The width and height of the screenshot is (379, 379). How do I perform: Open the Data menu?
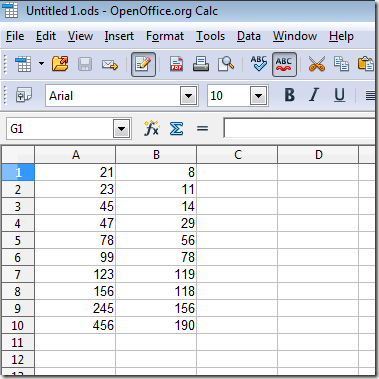pos(249,36)
